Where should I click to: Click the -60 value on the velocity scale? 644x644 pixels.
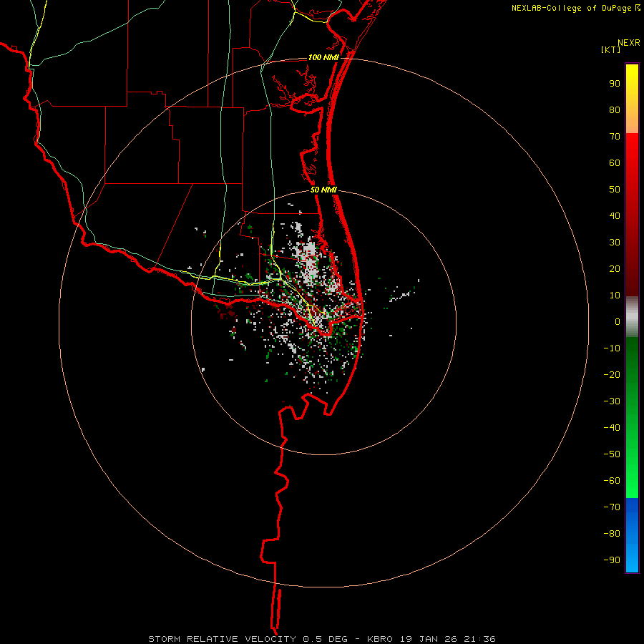612,481
